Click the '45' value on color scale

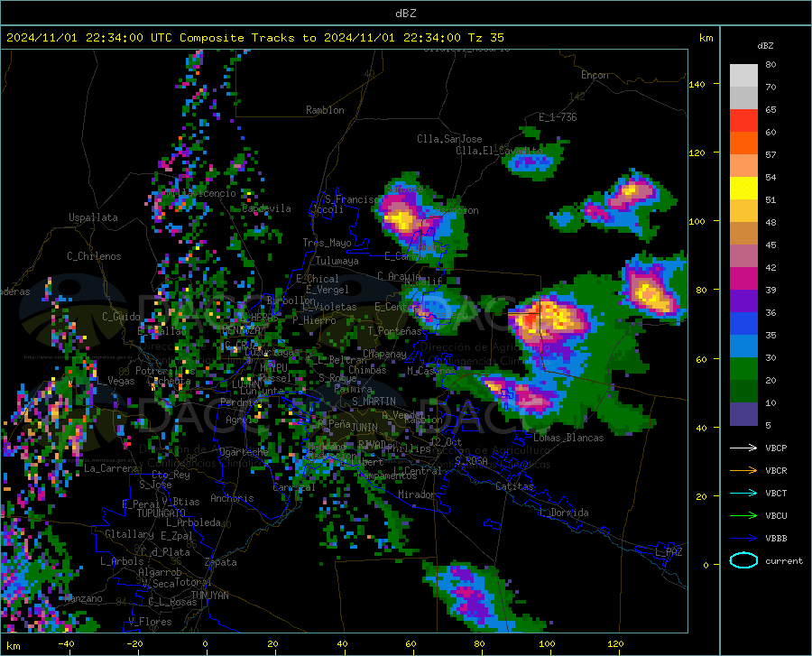coord(770,245)
